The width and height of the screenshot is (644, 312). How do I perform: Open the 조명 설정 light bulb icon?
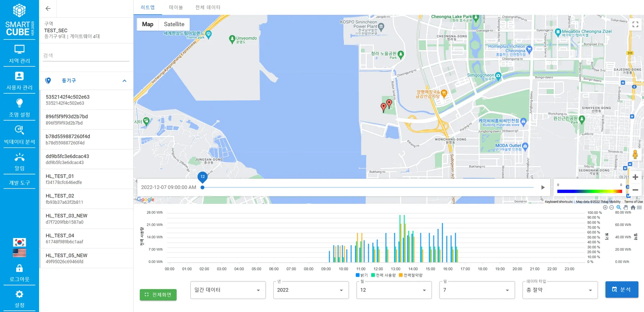[x=19, y=103]
